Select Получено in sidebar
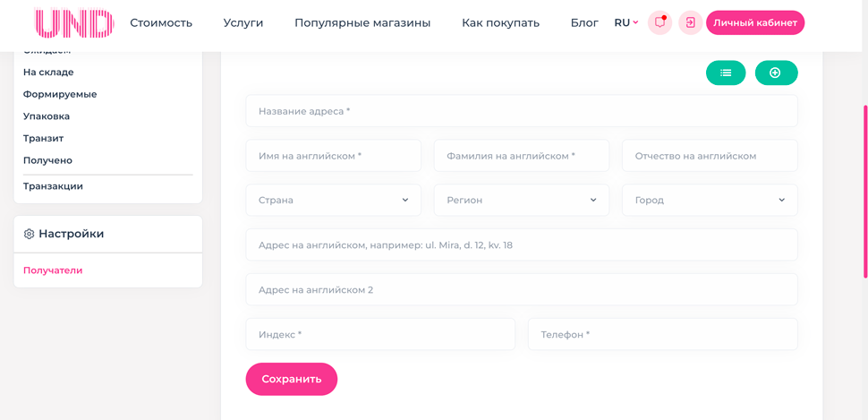Viewport: 868px width, 420px height. click(x=47, y=160)
